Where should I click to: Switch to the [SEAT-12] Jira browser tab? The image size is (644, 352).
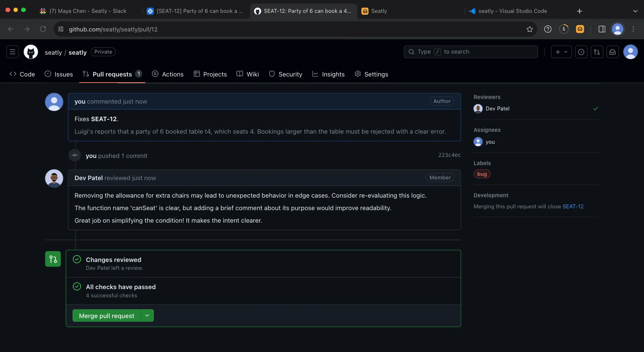195,11
